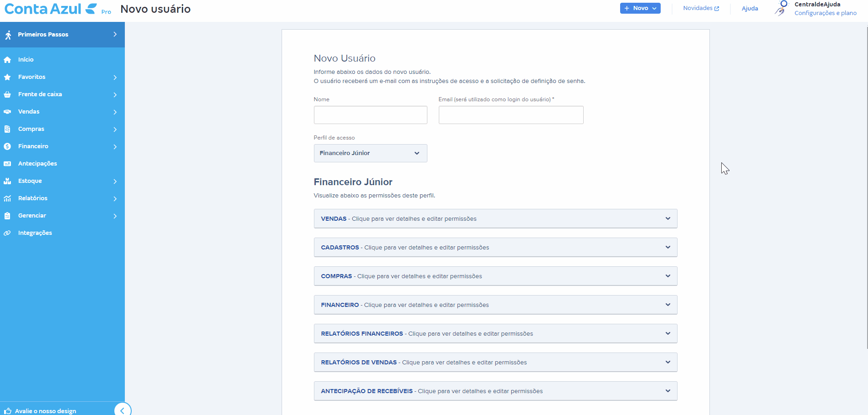This screenshot has width=868, height=415.
Task: Click the Pro plan label beside the logo
Action: pos(106,12)
